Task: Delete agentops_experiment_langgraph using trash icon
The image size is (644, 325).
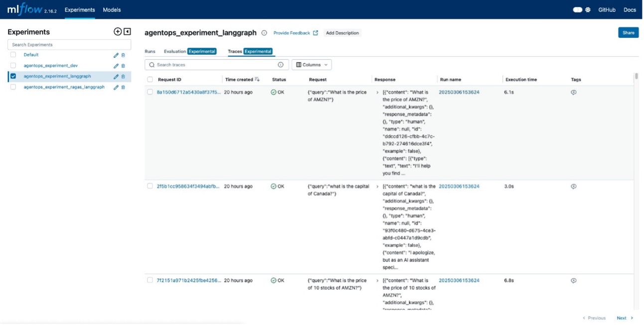Action: (x=123, y=77)
